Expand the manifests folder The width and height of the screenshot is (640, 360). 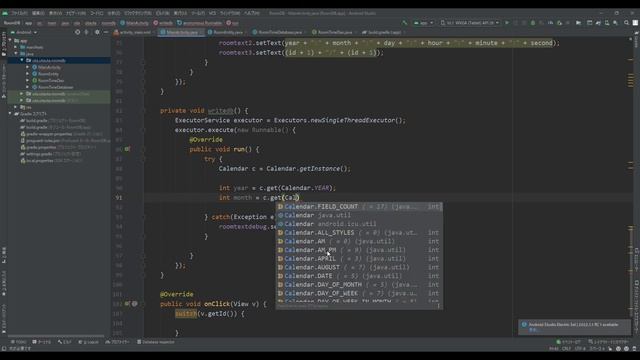[16, 47]
